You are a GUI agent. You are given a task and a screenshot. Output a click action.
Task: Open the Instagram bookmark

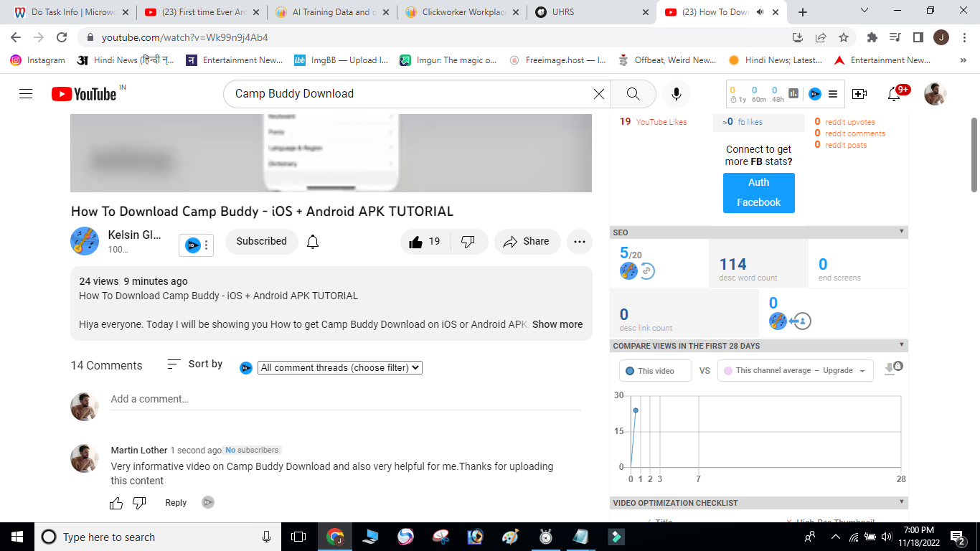pyautogui.click(x=37, y=60)
